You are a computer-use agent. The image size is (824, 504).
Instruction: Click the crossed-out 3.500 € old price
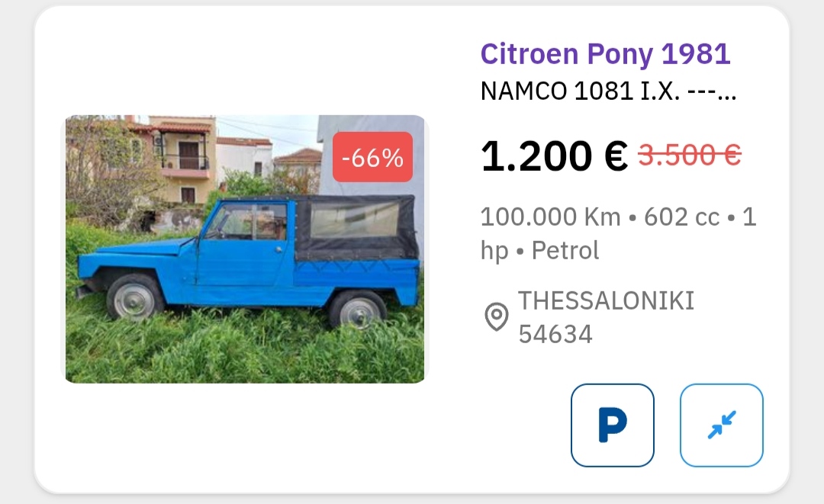[688, 156]
